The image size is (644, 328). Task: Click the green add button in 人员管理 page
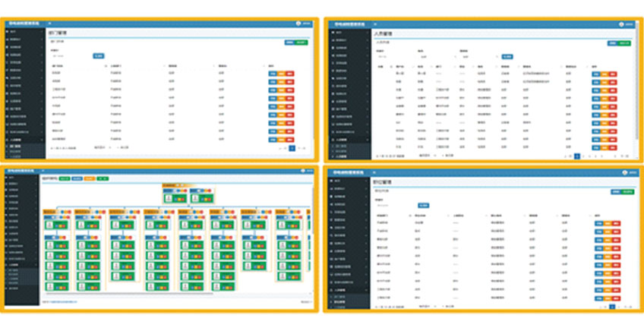[624, 43]
